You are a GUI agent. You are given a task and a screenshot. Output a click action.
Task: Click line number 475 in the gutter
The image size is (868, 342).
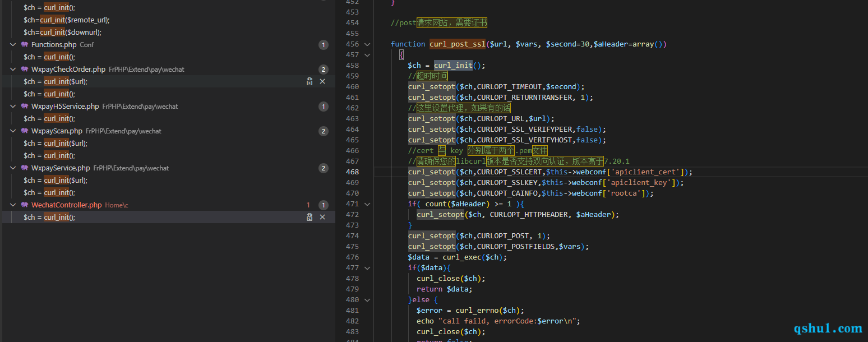click(352, 246)
